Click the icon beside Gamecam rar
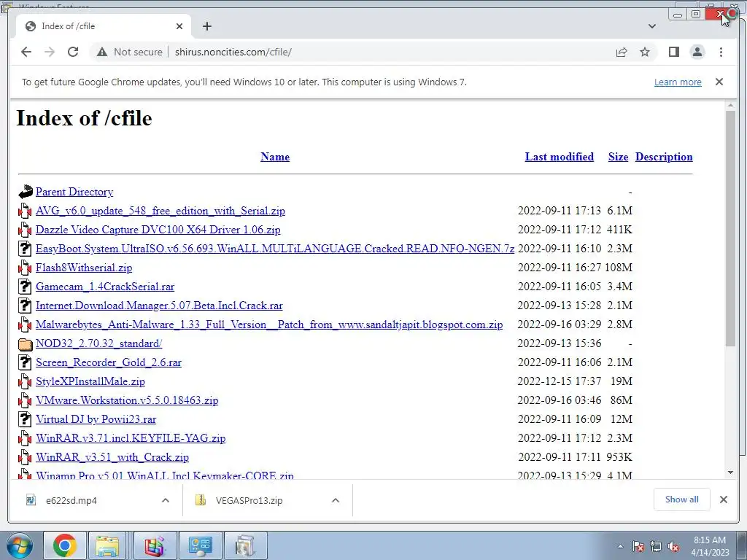This screenshot has width=747, height=560. [x=25, y=287]
